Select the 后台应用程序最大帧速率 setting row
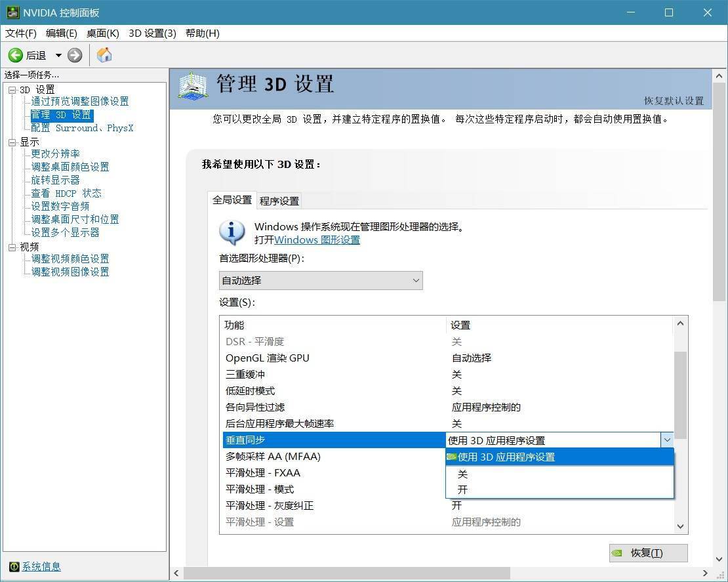728x582 pixels. tap(447, 424)
